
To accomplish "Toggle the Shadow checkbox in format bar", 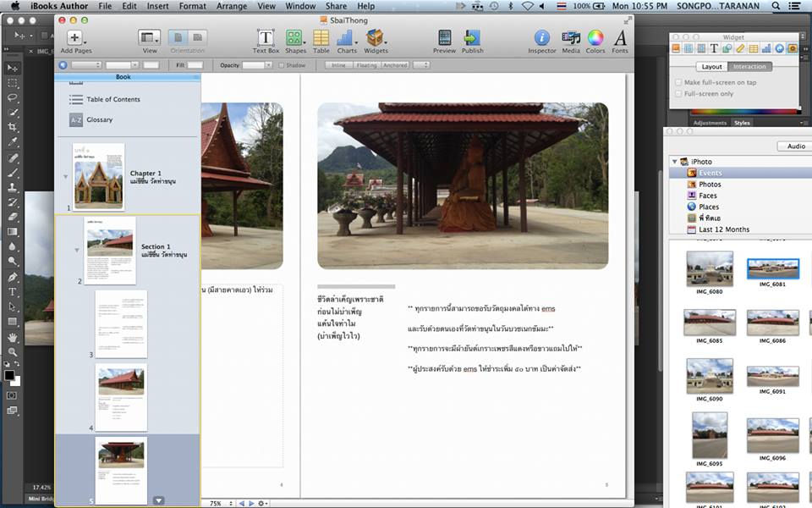I will 281,65.
